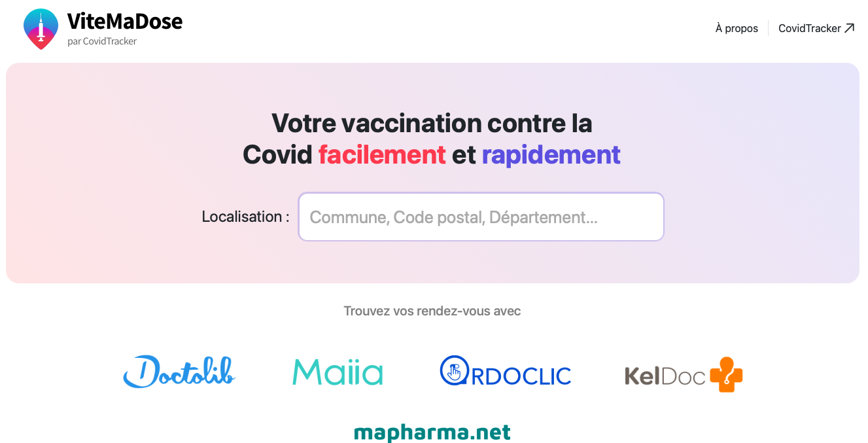Click the purple word "rapidement"

[551, 155]
